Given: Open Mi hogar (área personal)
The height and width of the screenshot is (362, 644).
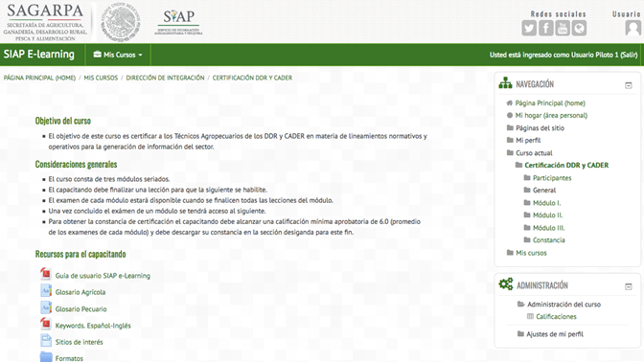Looking at the screenshot, I should (x=551, y=115).
